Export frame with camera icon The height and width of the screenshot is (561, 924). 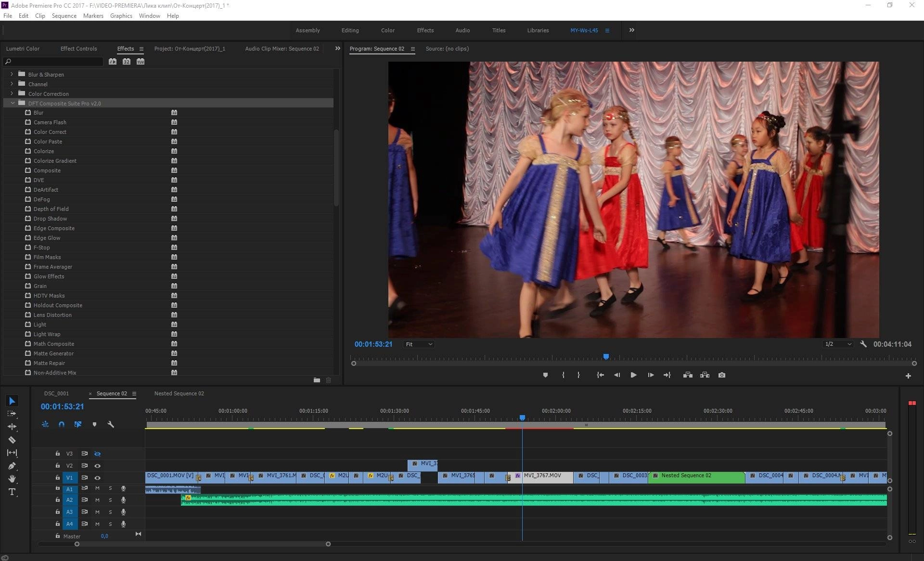[722, 375]
